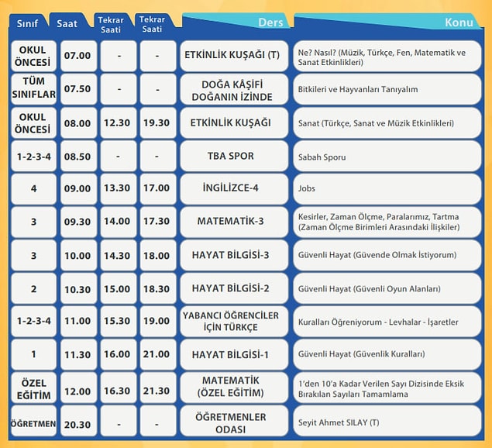Click DOĞA KÂŞİFİ DOĞANIN İZİNDE cell
Viewport: 492px width, 448px height.
coord(234,89)
